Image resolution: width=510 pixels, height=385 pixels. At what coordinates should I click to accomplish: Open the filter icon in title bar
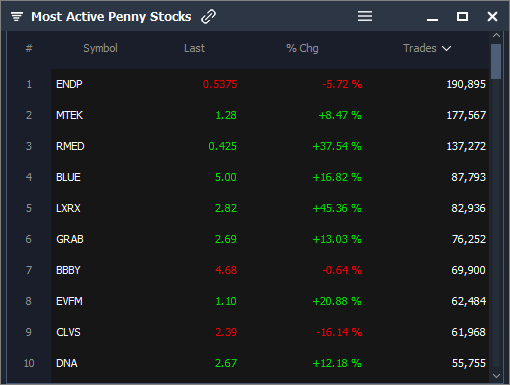coord(17,16)
